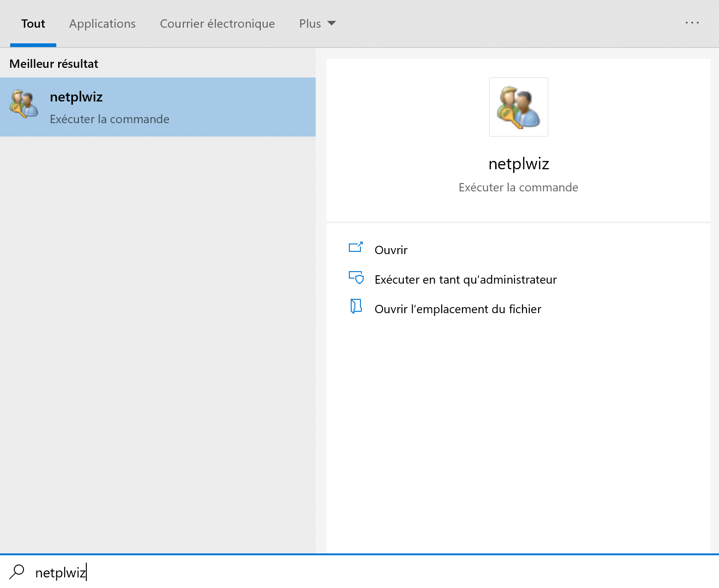The width and height of the screenshot is (719, 588).
Task: Open the Courrier électronique tab
Action: [217, 24]
